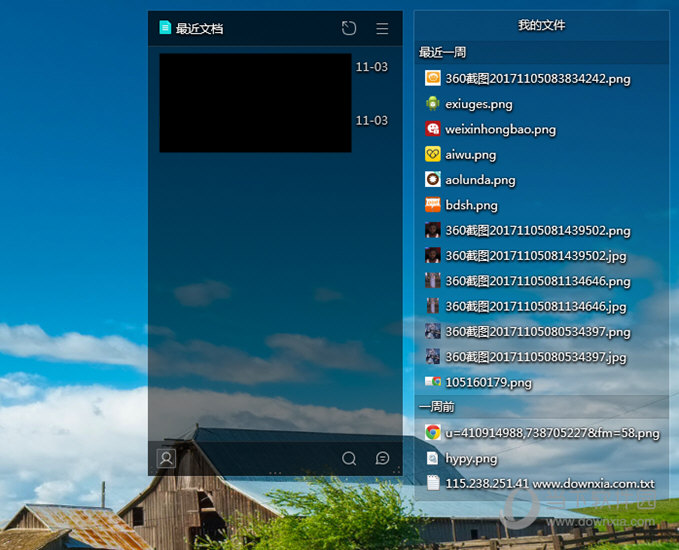Select the 我的文件 panel title

[541, 25]
